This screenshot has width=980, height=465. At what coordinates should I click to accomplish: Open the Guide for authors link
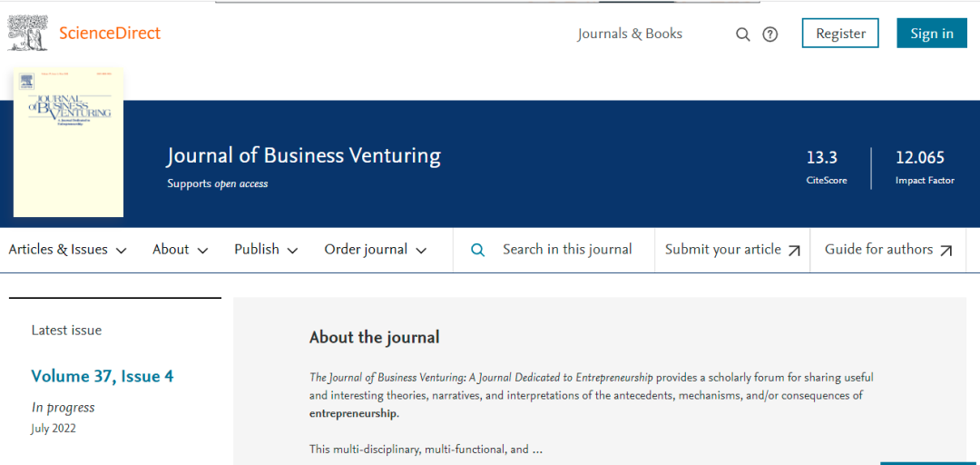[x=878, y=250]
